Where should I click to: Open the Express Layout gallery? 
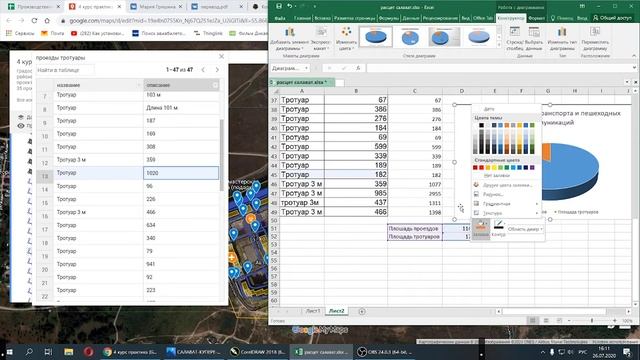321,39
